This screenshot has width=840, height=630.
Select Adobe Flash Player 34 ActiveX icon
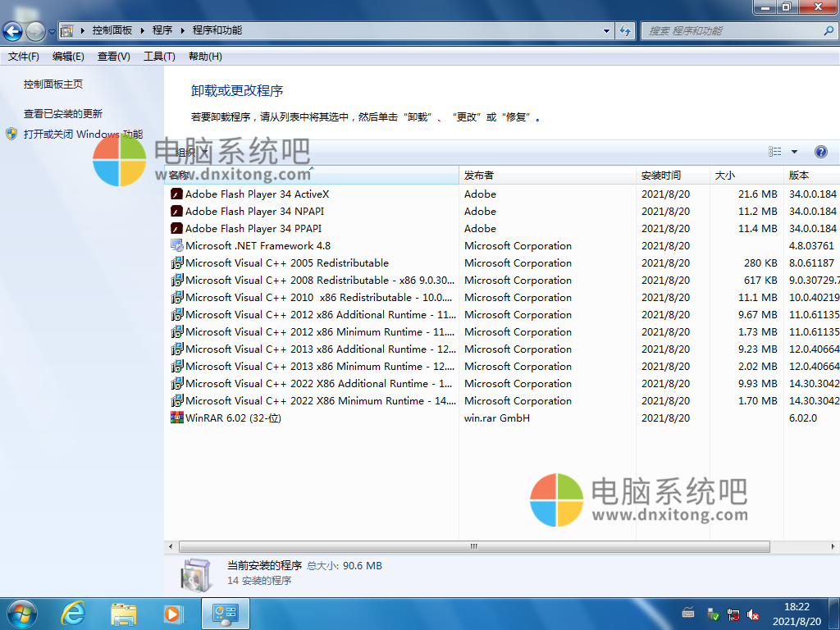pyautogui.click(x=176, y=194)
